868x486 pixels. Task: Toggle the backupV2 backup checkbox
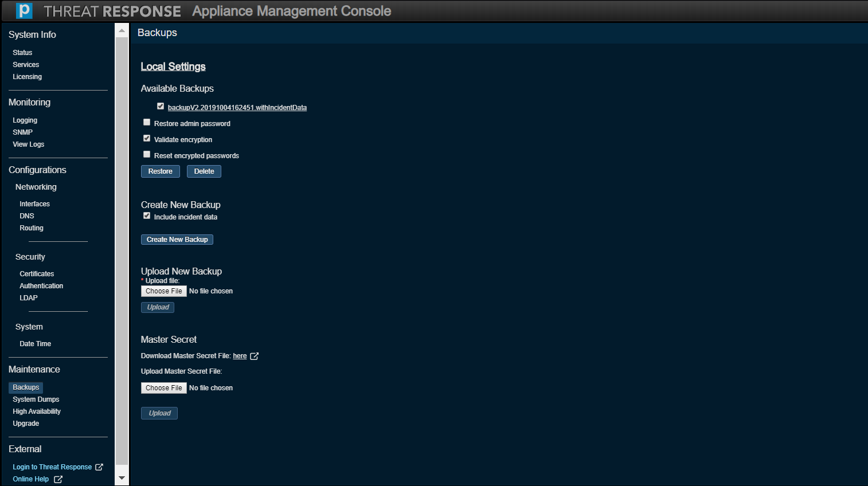coord(161,106)
